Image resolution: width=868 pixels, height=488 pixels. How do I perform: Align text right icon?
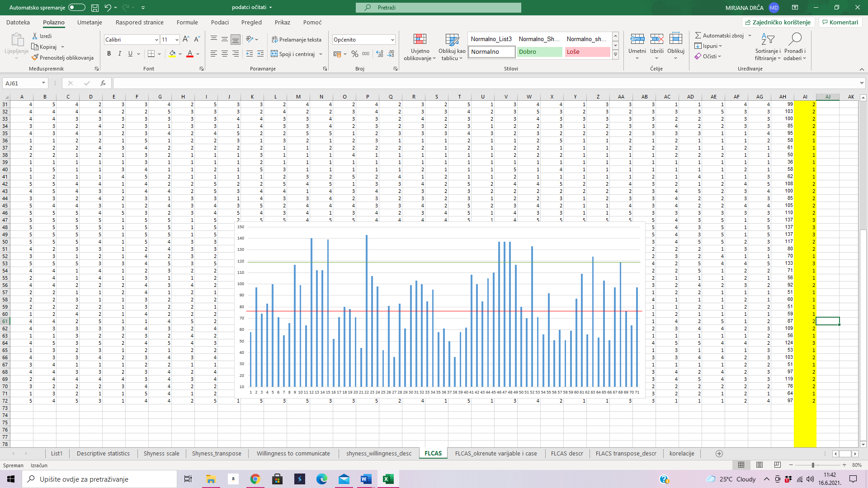pyautogui.click(x=236, y=54)
